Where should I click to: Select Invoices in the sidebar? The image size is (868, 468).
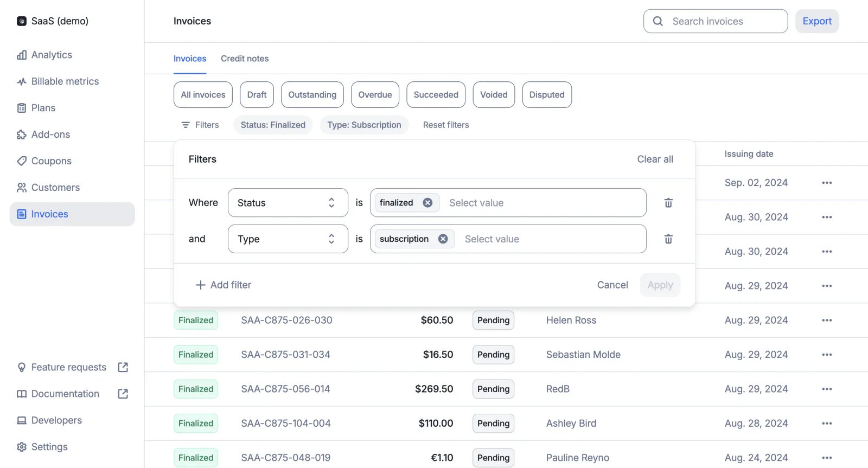click(x=72, y=214)
